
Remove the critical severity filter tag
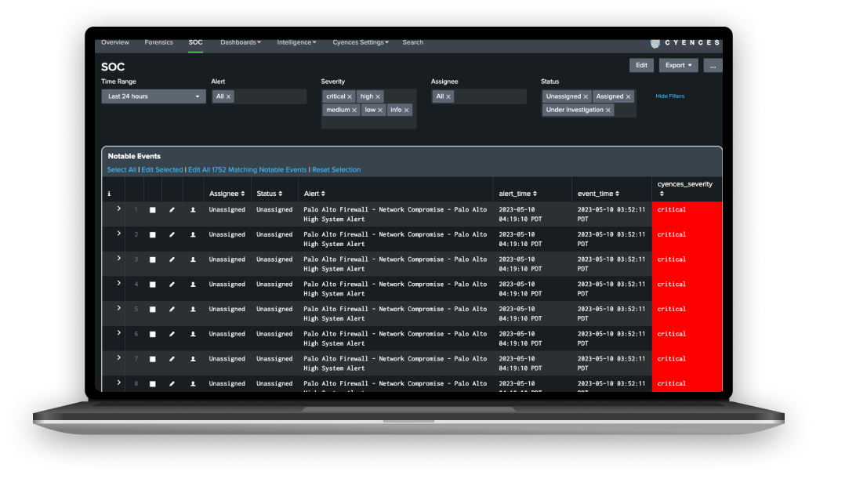pyautogui.click(x=350, y=96)
